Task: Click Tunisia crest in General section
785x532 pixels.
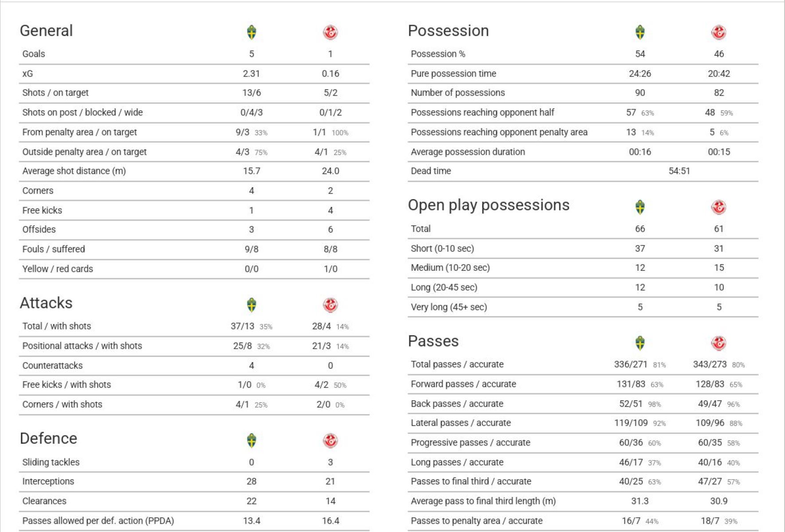Action: [330, 32]
